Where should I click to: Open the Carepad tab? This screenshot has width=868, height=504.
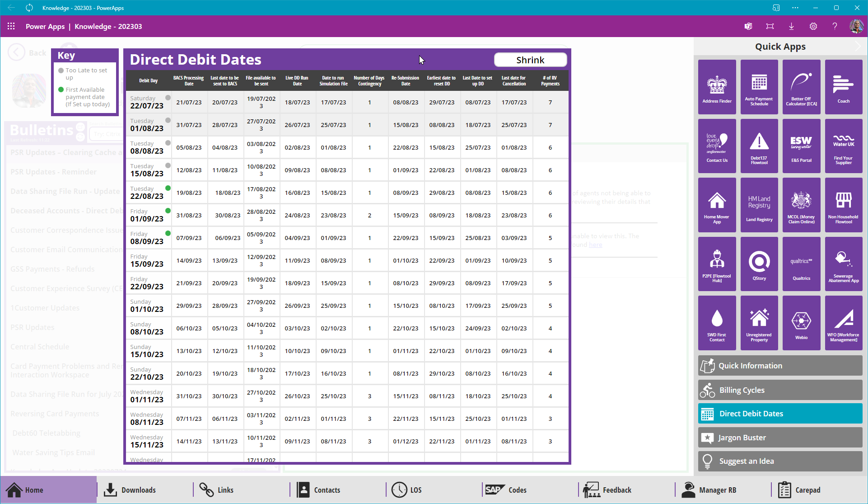coord(799,490)
